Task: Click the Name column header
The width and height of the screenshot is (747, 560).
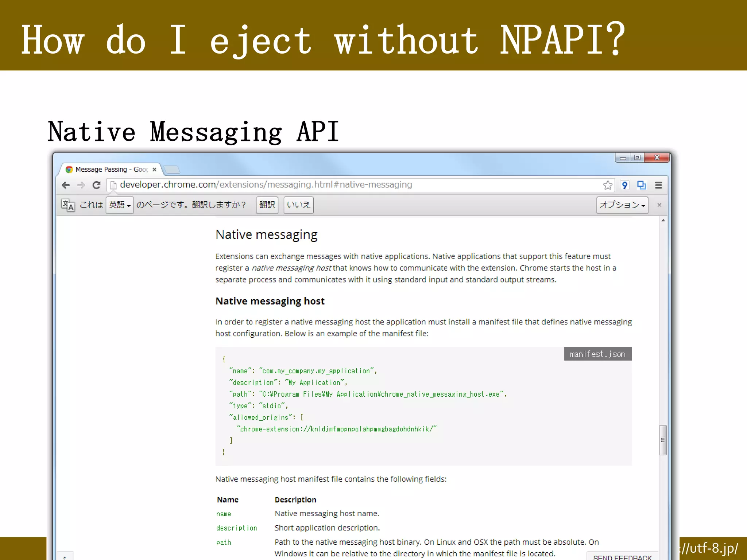Action: pos(228,500)
